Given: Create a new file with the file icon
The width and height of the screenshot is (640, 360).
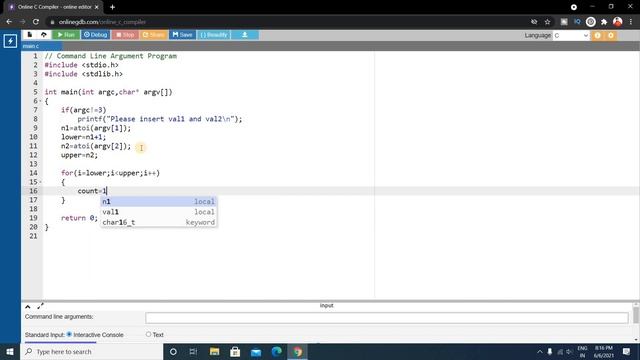Looking at the screenshot, I should coord(29,35).
